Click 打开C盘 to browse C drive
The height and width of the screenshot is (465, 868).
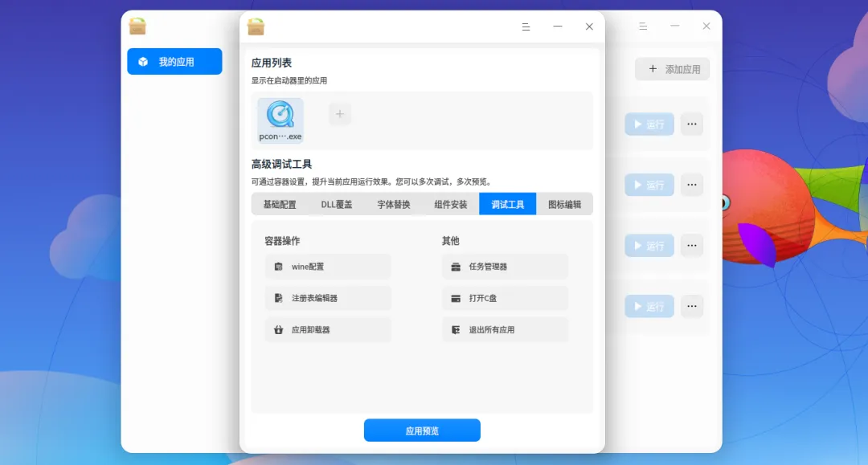coord(505,298)
